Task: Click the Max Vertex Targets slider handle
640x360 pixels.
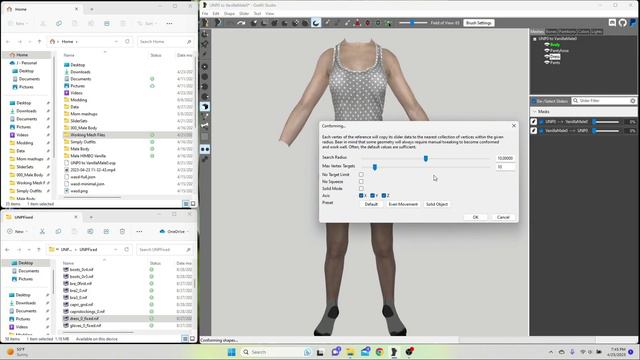Action: tap(375, 167)
